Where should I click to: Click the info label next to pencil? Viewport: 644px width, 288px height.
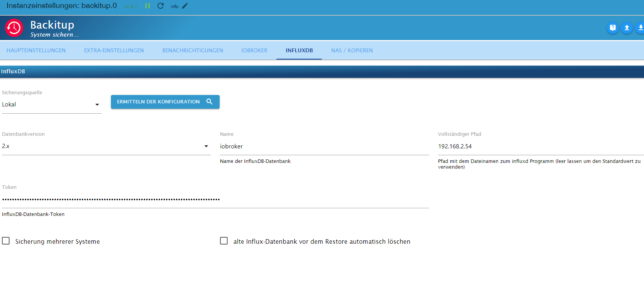click(x=175, y=6)
